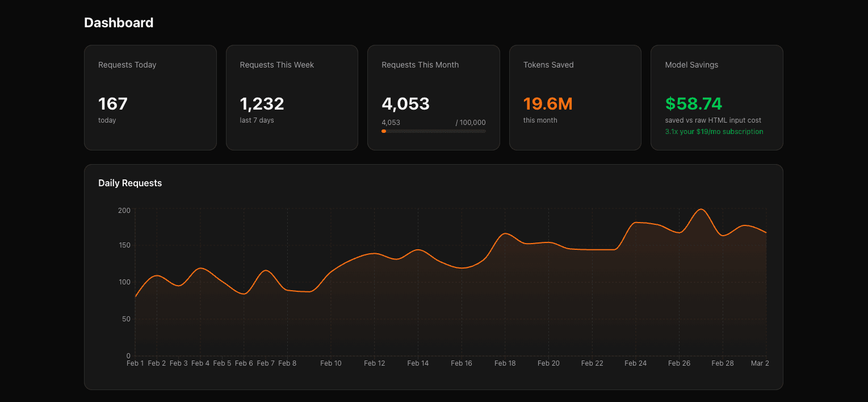
Task: Click the Dashboard page heading
Action: (119, 23)
